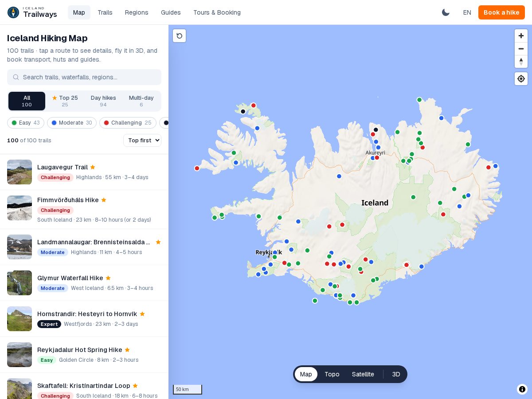532x399 pixels.
Task: Open the Trails nav tab
Action: click(105, 12)
